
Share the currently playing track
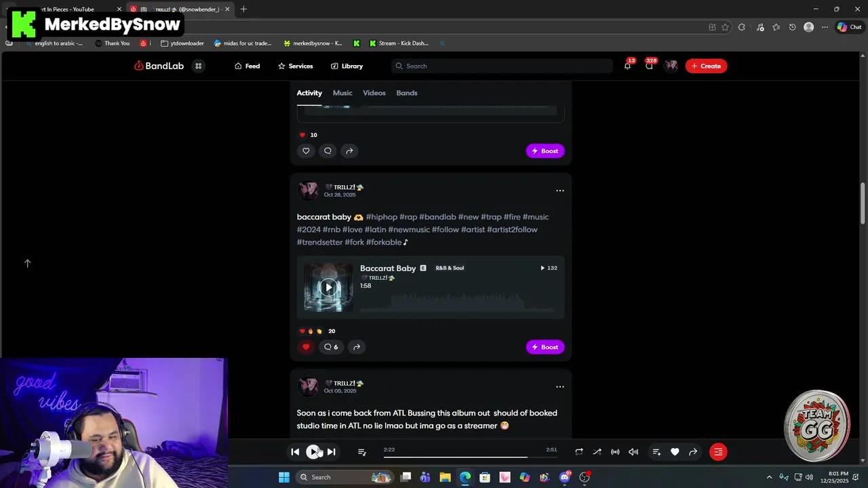[693, 452]
